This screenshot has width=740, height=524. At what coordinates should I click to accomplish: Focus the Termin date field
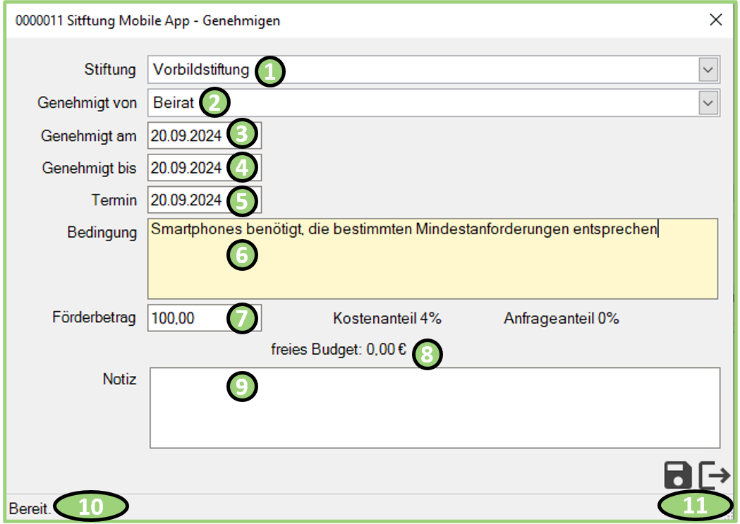188,200
